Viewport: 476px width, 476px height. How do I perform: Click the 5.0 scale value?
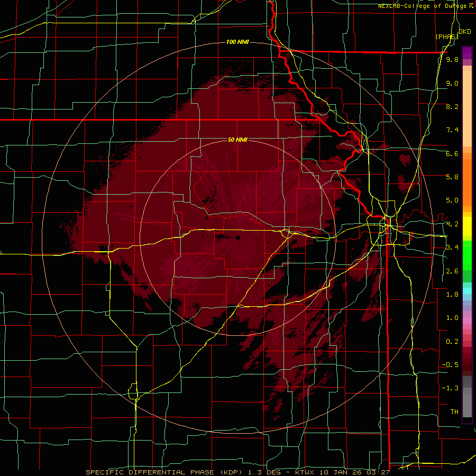click(x=452, y=200)
